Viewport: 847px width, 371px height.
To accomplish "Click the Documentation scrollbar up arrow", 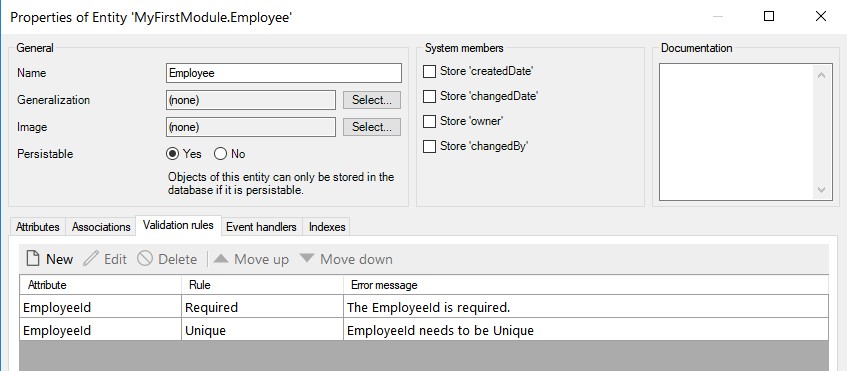I will (x=821, y=75).
